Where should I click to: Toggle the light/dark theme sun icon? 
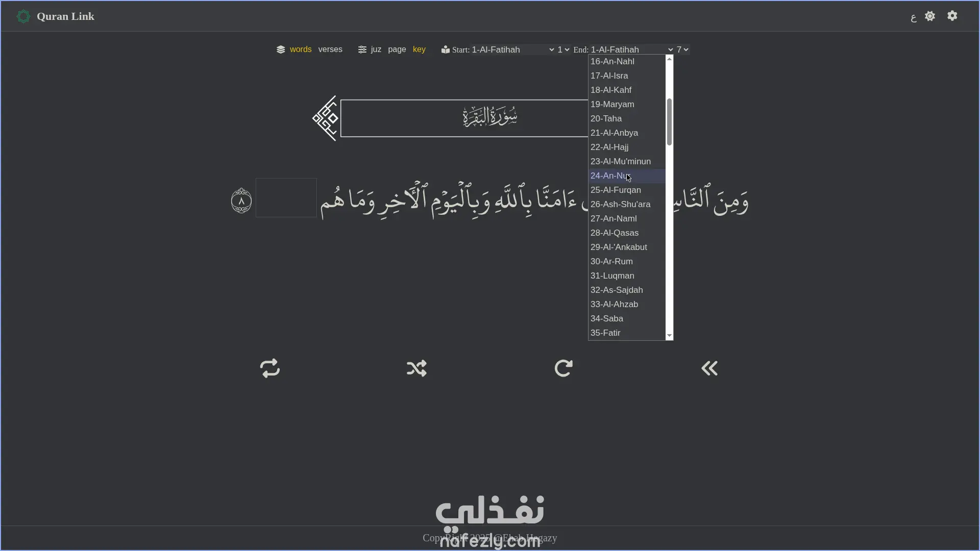pos(929,16)
